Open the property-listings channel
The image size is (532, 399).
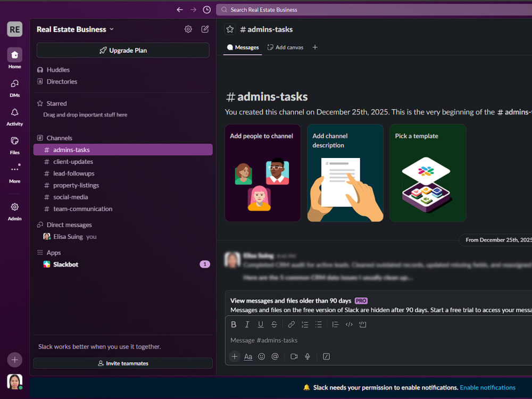(x=123, y=185)
